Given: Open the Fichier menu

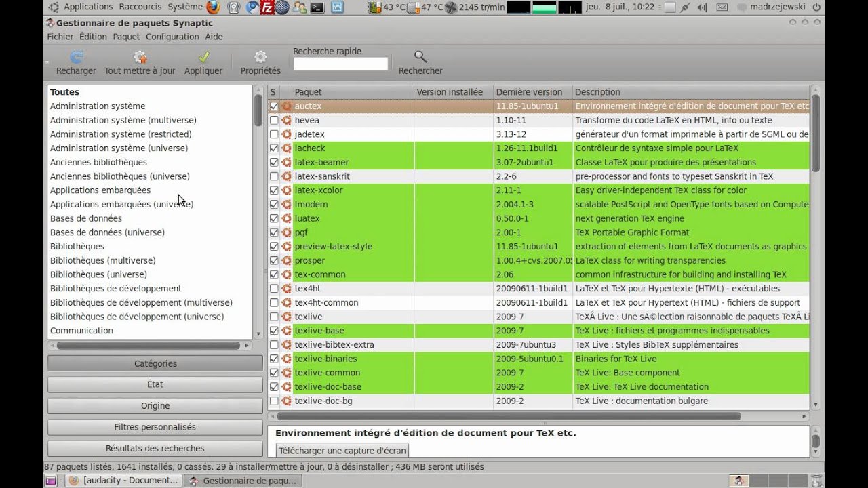Looking at the screenshot, I should pos(60,37).
